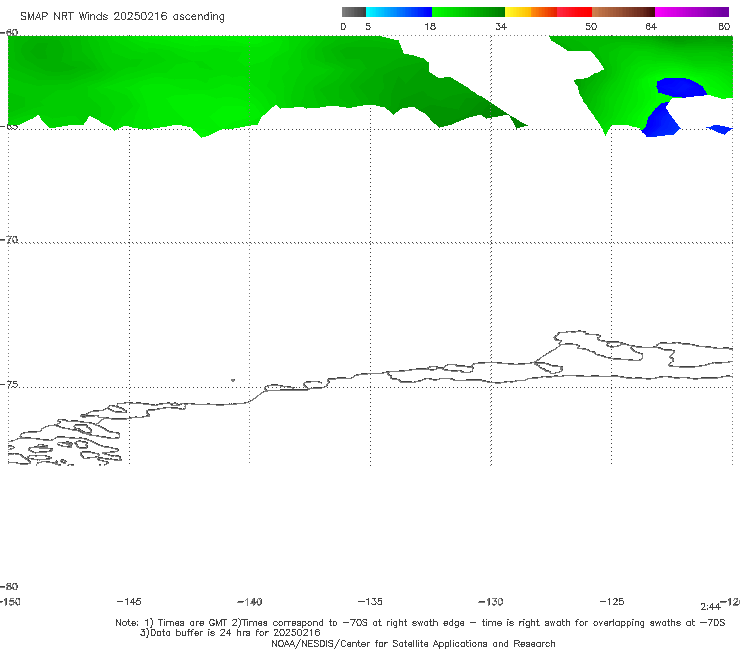740x650 pixels.
Task: Click the longitude label '-135'
Action: tap(370, 601)
